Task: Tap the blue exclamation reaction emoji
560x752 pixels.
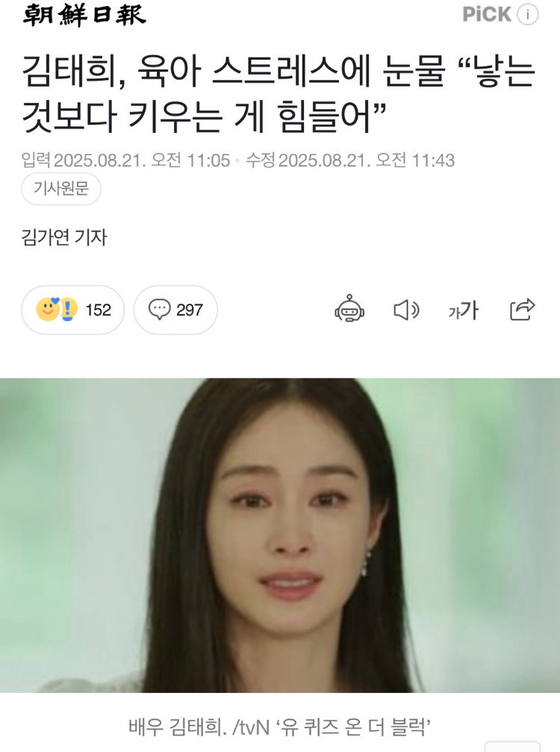Action: click(68, 309)
